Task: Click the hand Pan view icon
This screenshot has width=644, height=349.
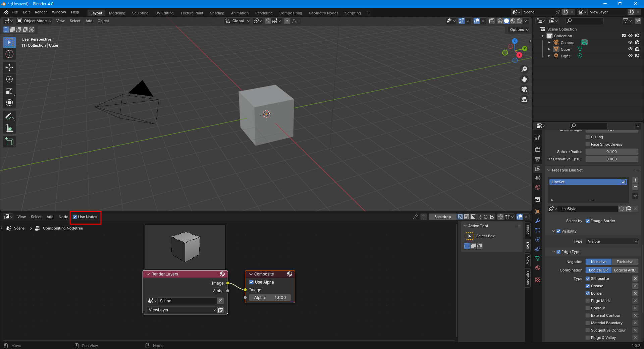Action: (524, 79)
